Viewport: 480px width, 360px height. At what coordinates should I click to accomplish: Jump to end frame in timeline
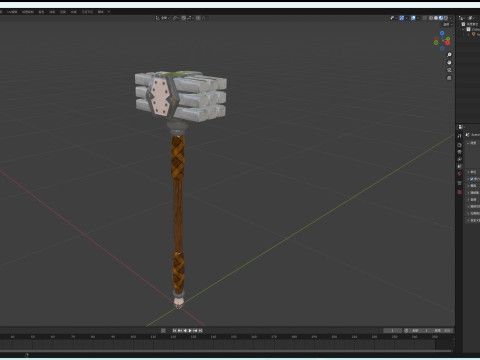(200, 330)
